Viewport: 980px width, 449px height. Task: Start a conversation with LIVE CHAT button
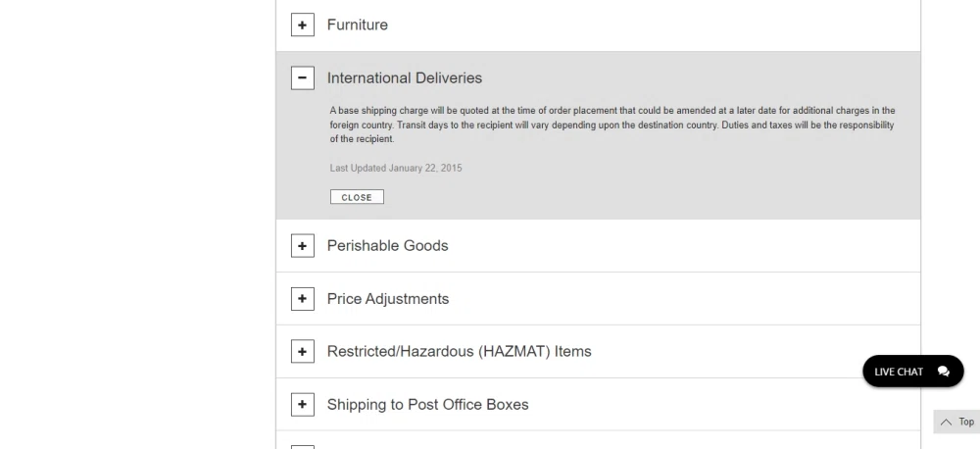[913, 372]
